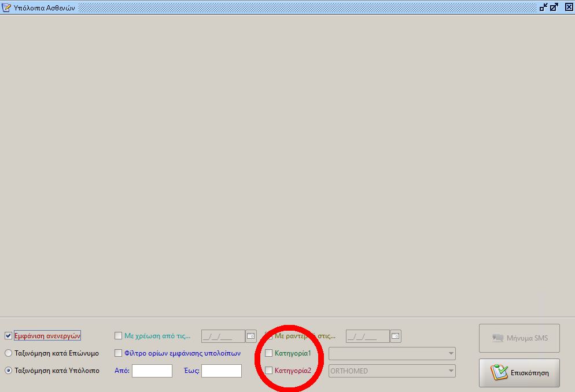Screen dimensions: 575x392
Task: Tick the Κατηγορία2 checkbox
Action: click(x=268, y=371)
